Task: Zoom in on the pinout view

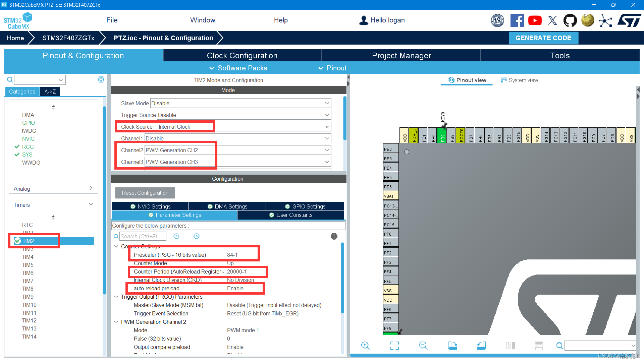Action: (365, 346)
